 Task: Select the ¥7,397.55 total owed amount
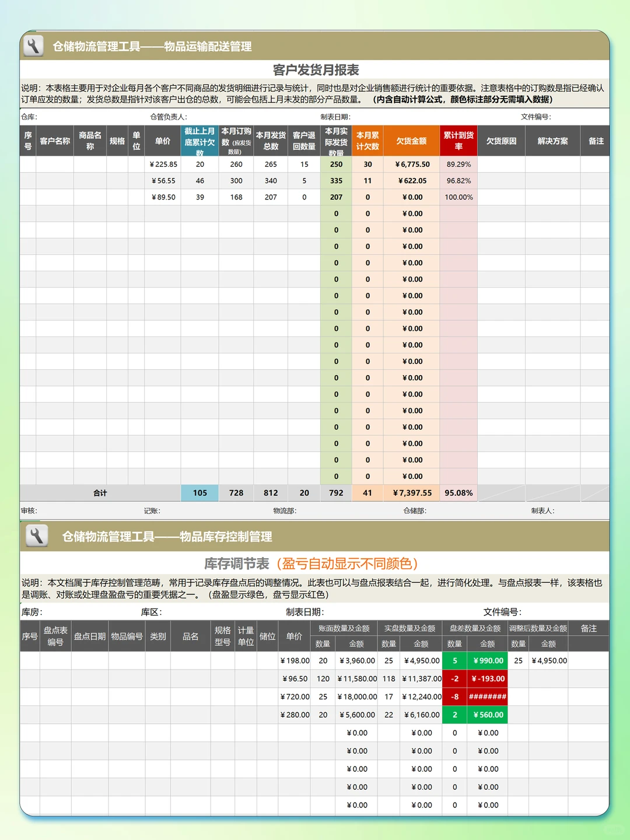[412, 493]
